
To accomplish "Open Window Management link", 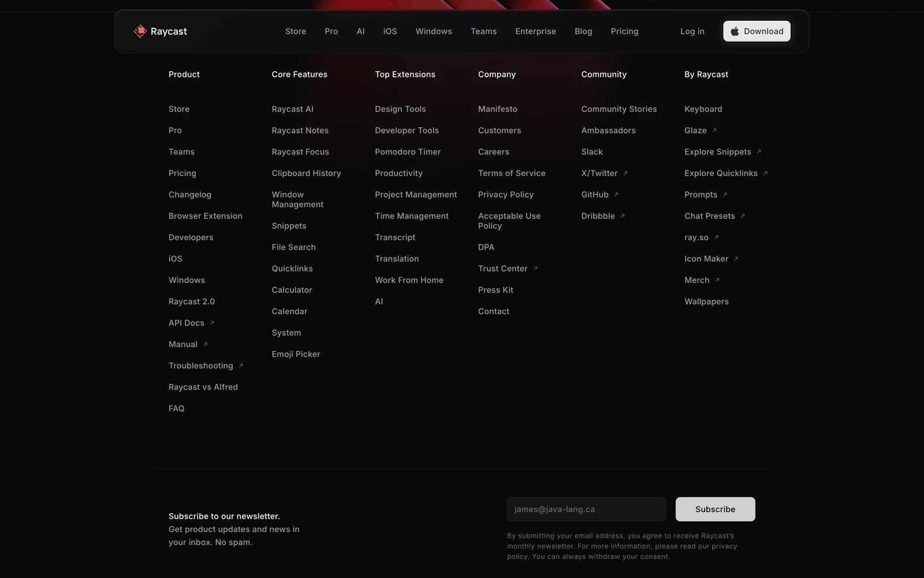I will tap(298, 199).
